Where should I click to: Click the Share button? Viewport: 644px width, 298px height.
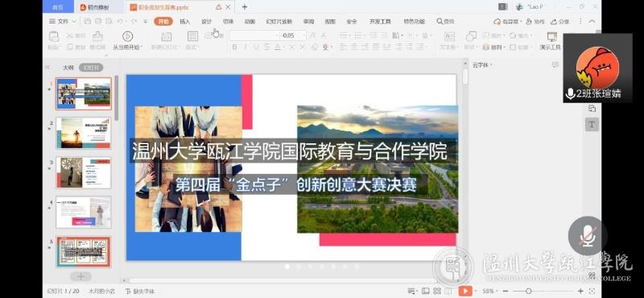[x=560, y=22]
